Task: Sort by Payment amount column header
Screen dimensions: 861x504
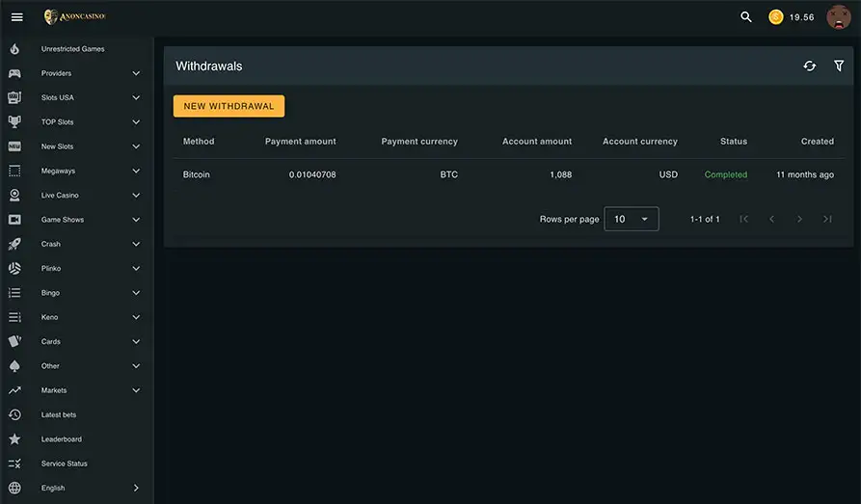Action: (x=301, y=141)
